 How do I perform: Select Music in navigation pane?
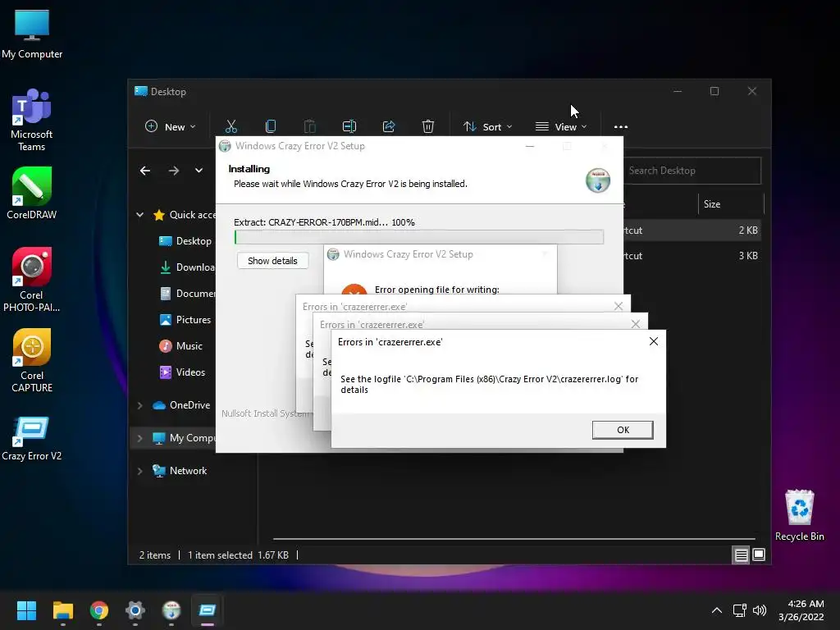point(181,346)
